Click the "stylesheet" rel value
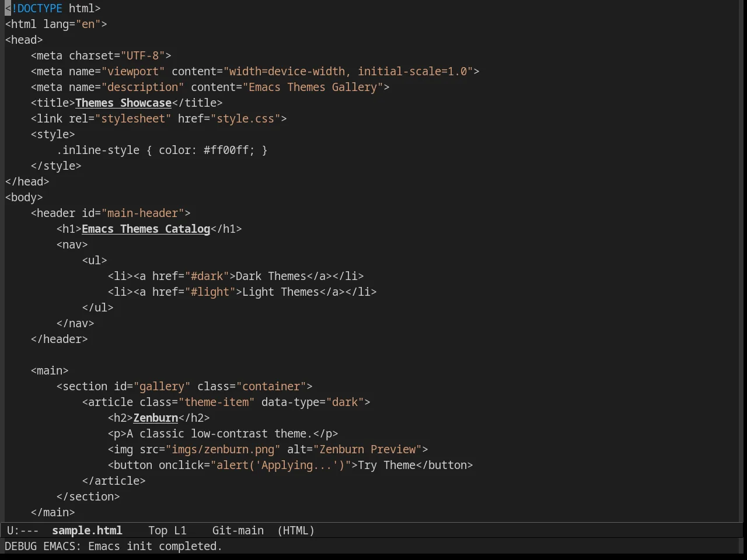Screen dimensions: 747x560 click(x=133, y=118)
